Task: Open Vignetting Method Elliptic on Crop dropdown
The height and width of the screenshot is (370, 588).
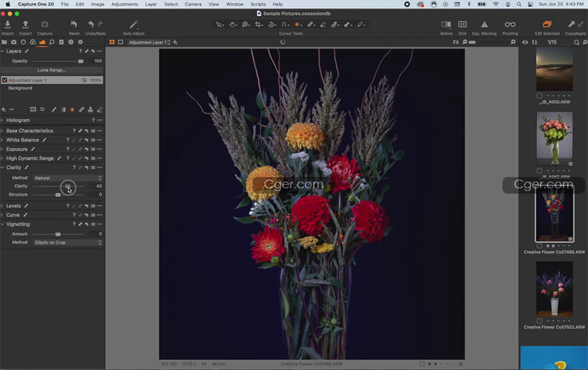Action: tap(68, 242)
